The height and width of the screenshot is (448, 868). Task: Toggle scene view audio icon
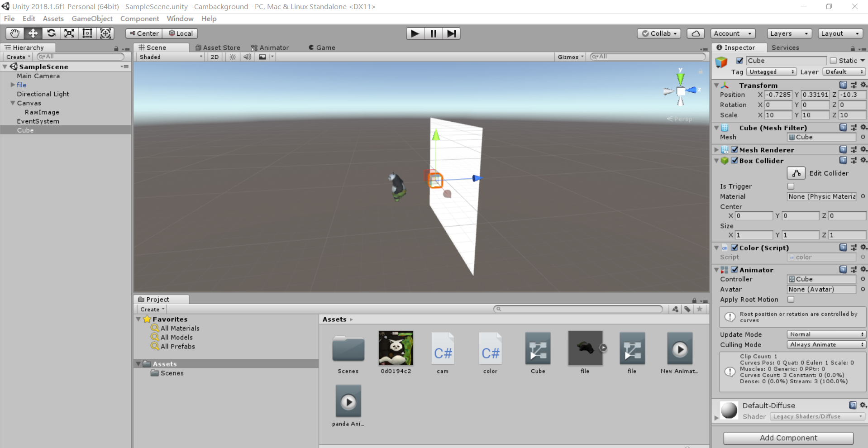[247, 57]
